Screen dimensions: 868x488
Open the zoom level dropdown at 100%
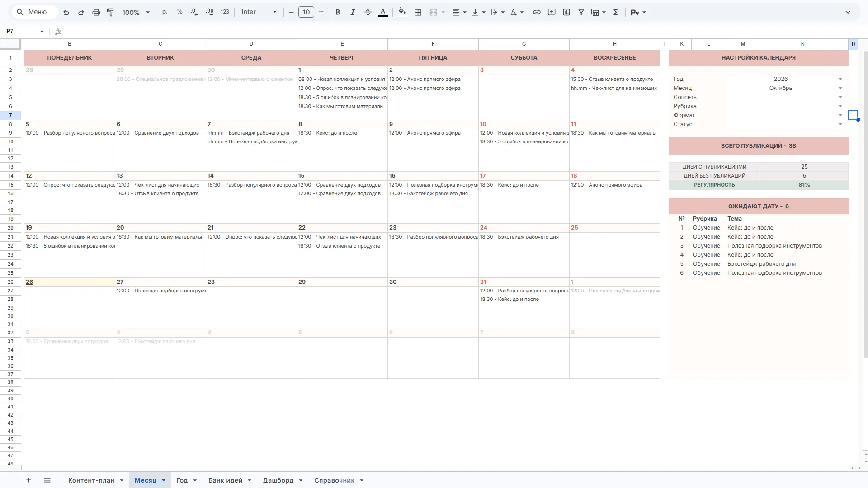[x=136, y=13]
